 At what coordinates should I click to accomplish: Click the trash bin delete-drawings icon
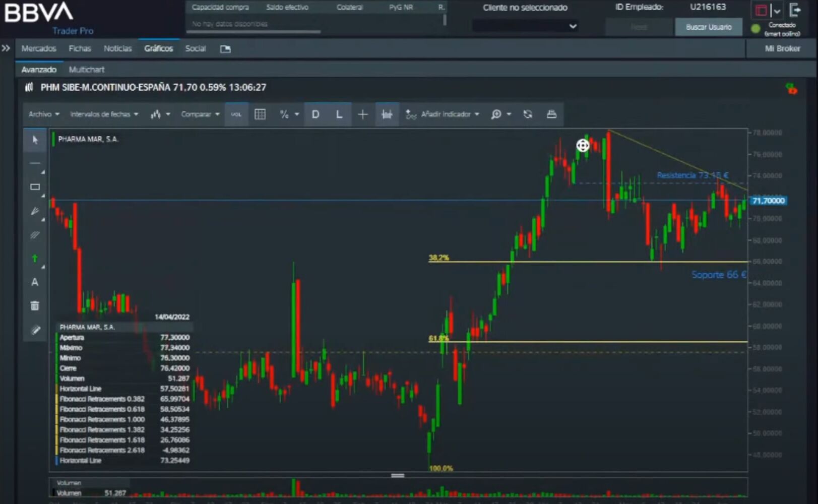(x=35, y=305)
